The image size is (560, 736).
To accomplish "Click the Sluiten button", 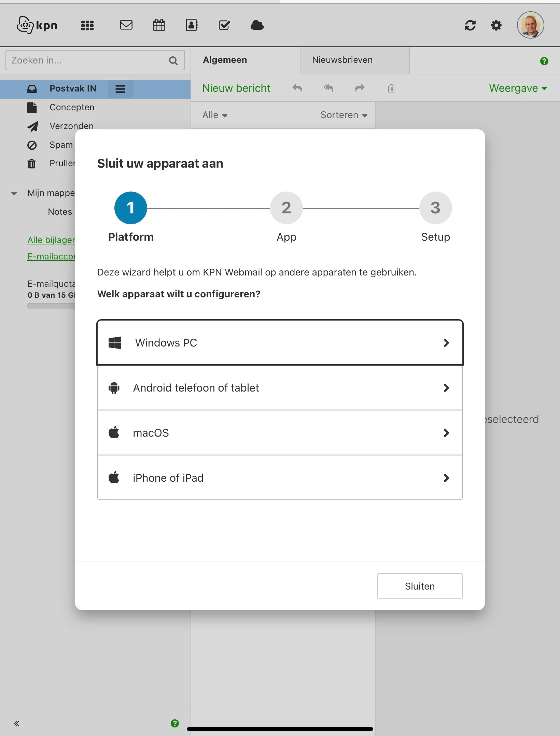I will click(x=420, y=586).
